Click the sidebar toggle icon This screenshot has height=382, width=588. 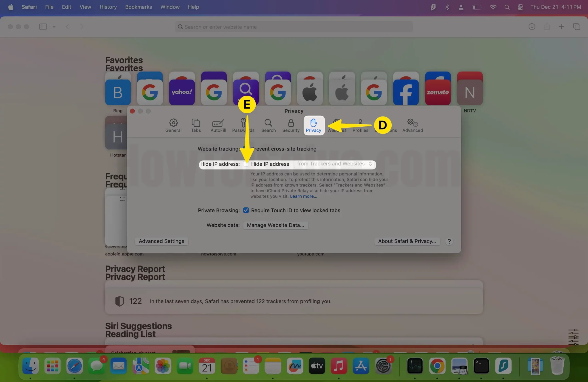click(x=43, y=27)
